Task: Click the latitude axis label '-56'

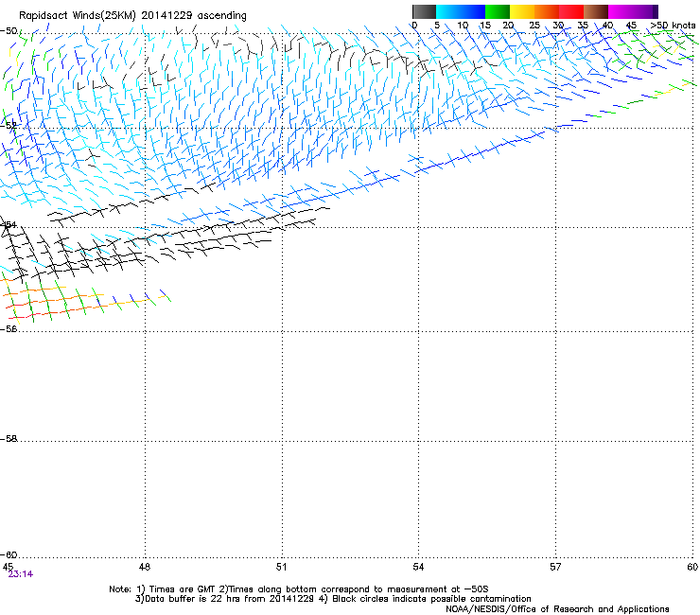Action: 9,328
